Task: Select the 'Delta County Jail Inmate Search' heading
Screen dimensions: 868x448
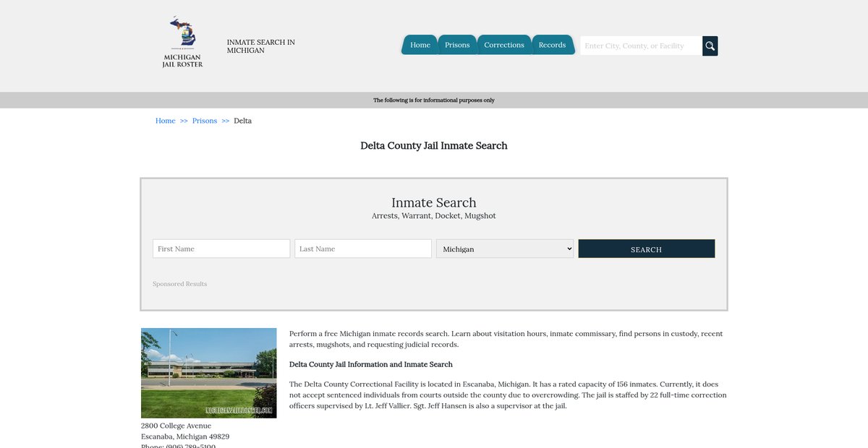Action: tap(434, 146)
